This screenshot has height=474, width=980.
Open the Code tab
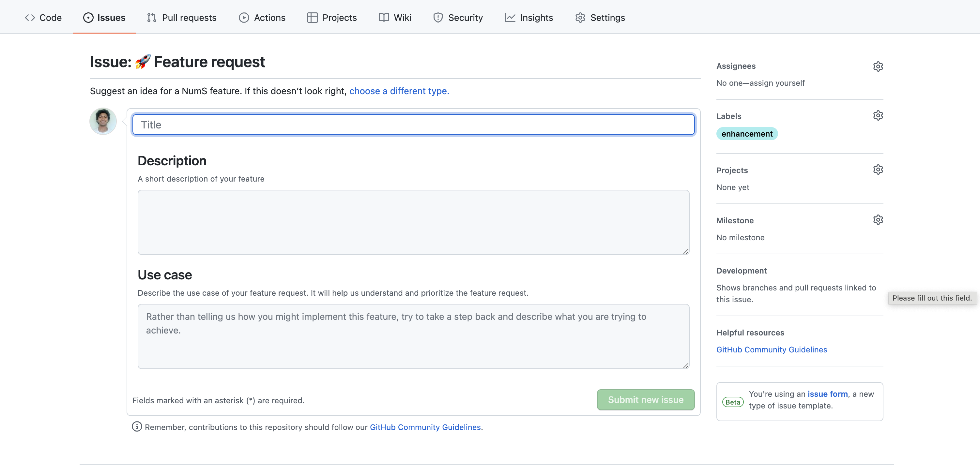pos(43,18)
